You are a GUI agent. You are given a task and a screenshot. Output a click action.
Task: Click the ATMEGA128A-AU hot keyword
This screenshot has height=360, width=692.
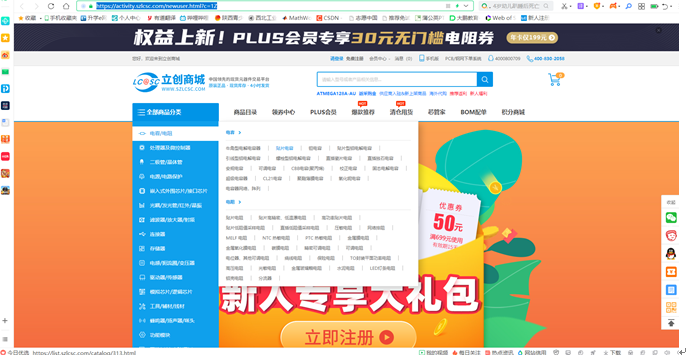tap(336, 94)
